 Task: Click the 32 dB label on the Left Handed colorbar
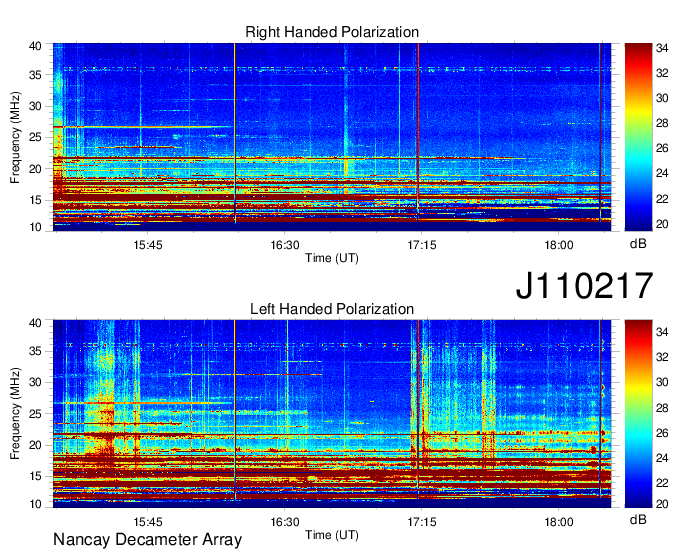click(x=662, y=357)
